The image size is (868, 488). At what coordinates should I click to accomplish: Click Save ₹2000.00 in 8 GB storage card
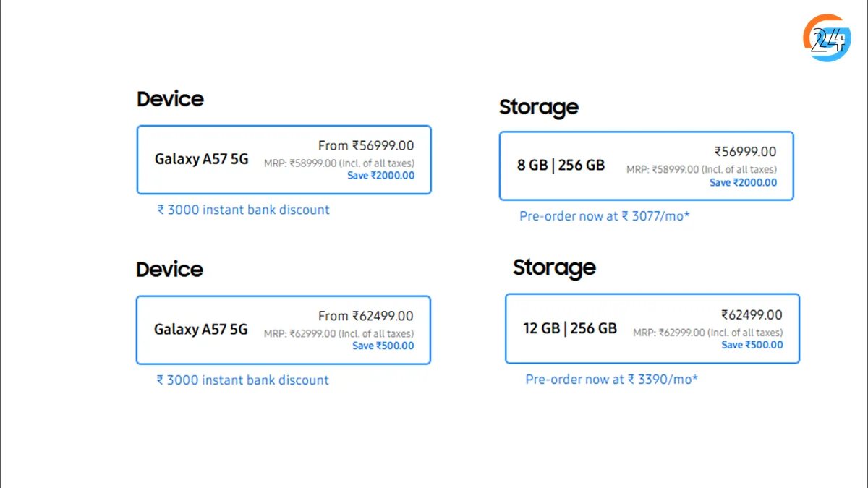click(x=743, y=182)
